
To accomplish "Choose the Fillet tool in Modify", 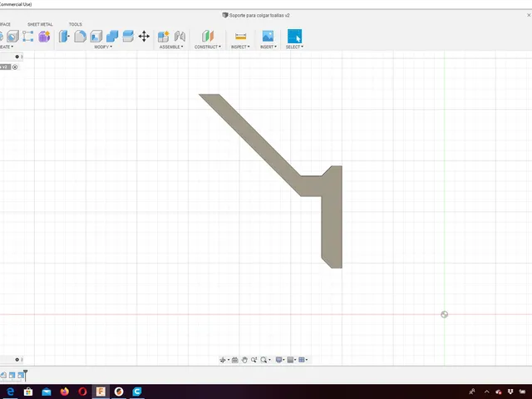I will 80,37.
